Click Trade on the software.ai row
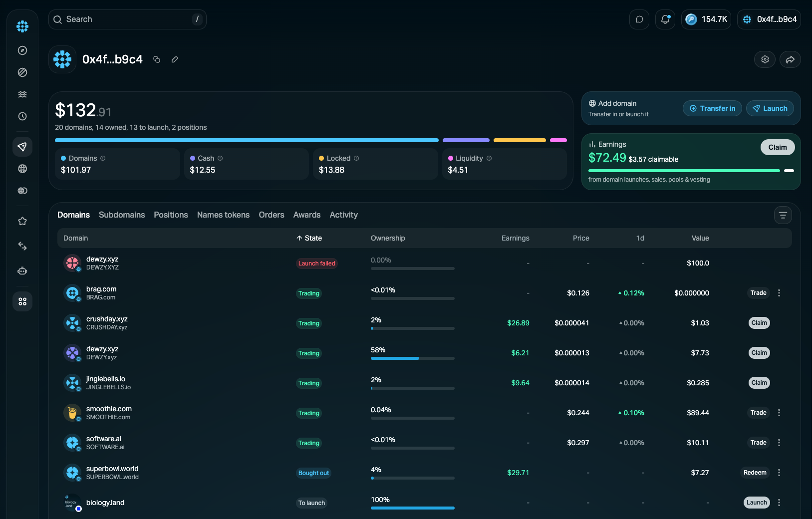This screenshot has height=519, width=812. click(759, 443)
